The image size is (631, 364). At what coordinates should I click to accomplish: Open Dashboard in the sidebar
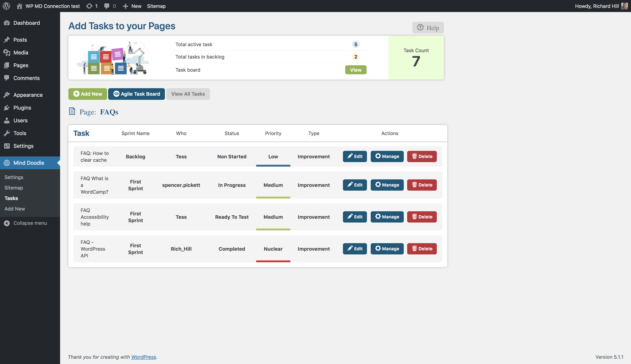tap(26, 23)
